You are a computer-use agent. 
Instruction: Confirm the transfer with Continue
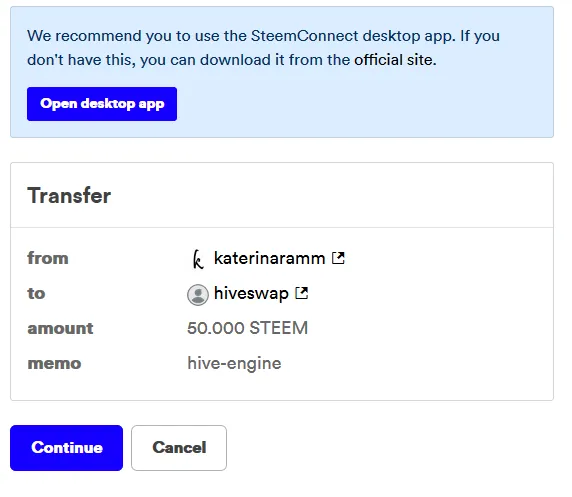pyautogui.click(x=66, y=448)
